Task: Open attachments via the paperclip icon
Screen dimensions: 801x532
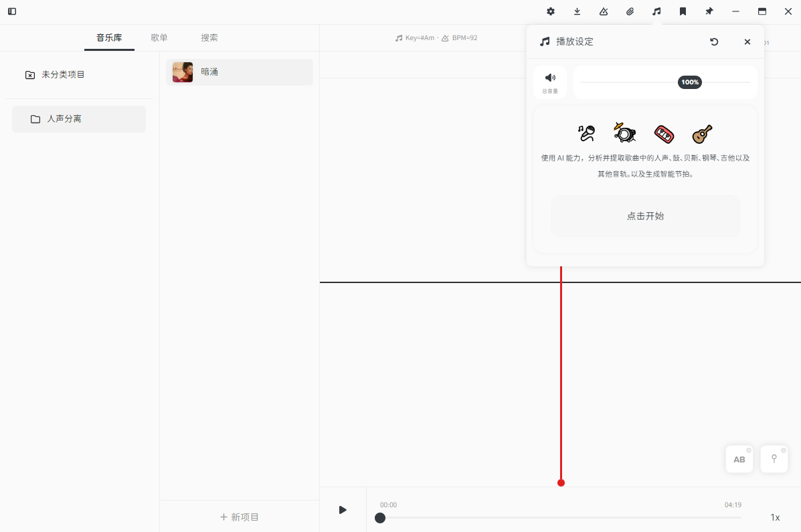Action: [x=629, y=11]
